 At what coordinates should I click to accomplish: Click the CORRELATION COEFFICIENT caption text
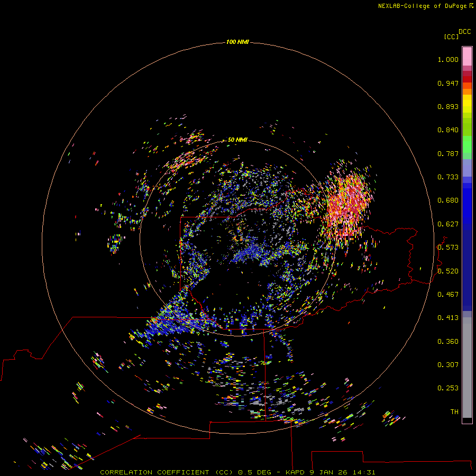(154, 472)
